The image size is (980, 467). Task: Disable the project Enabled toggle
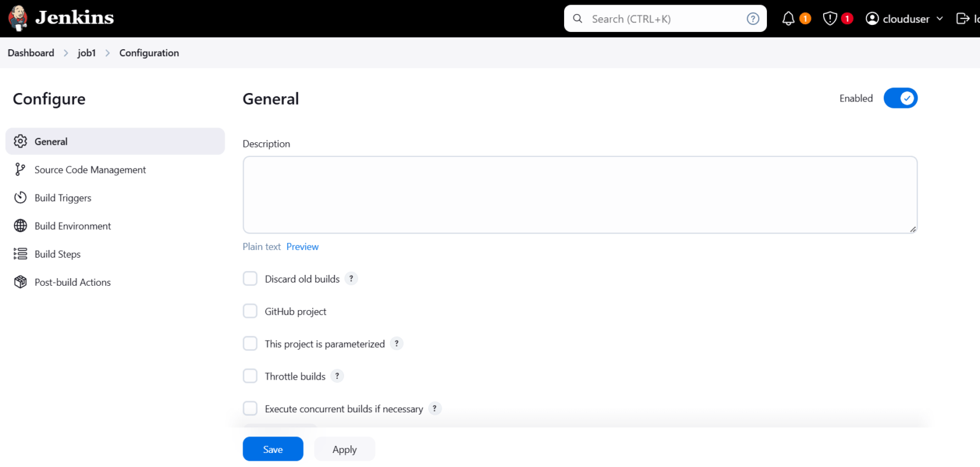click(900, 98)
